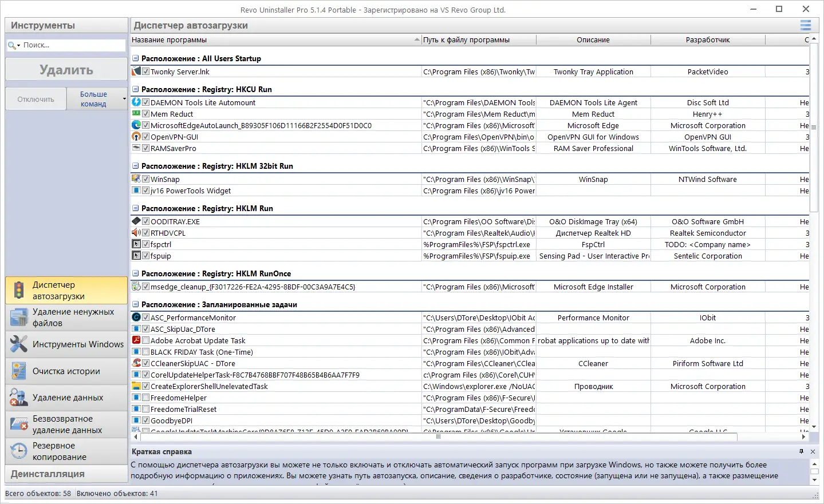The width and height of the screenshot is (824, 504).
Task: Pin the Краткая справка help panel
Action: click(x=801, y=451)
